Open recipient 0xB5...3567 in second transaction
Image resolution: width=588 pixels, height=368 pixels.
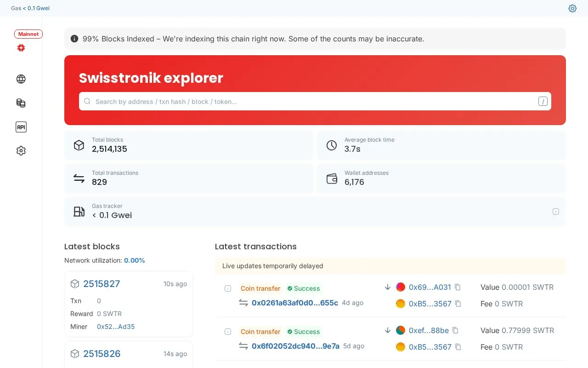(430, 347)
